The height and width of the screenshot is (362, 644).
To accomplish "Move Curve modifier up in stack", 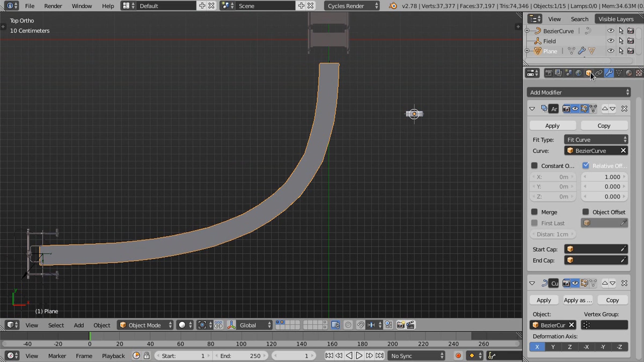I will click(x=605, y=283).
